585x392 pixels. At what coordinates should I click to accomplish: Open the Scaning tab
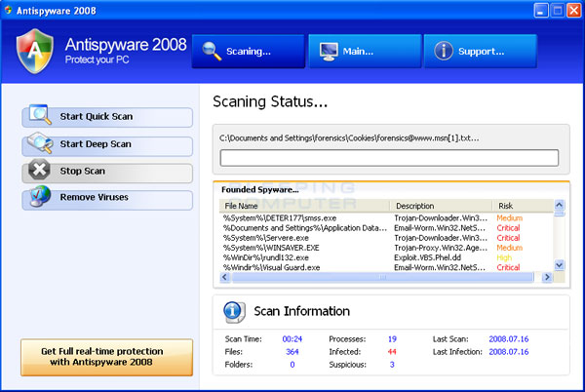pos(248,51)
